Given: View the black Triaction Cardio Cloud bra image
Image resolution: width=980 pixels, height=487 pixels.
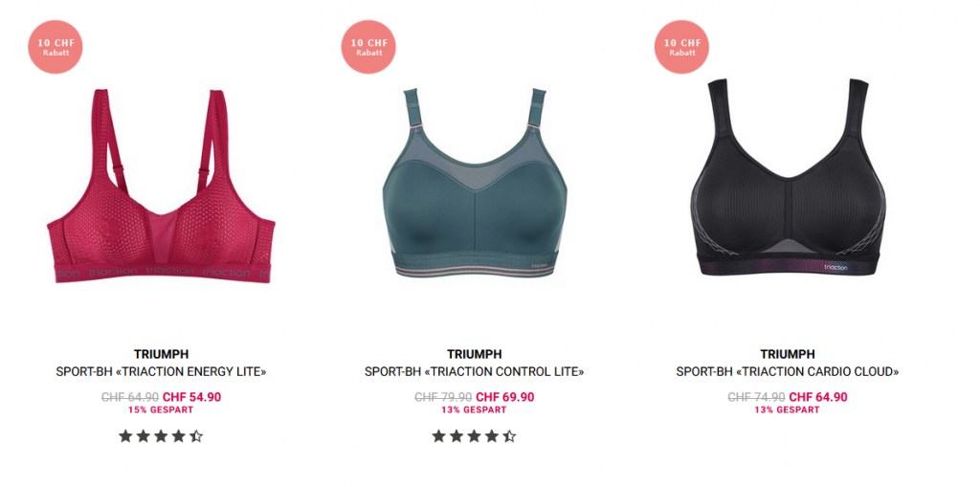Looking at the screenshot, I should click(789, 178).
